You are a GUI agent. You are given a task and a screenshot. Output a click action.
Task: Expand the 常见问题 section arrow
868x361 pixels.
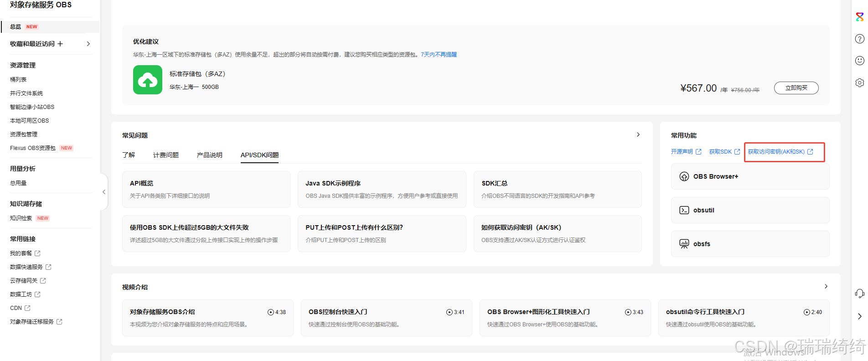638,134
